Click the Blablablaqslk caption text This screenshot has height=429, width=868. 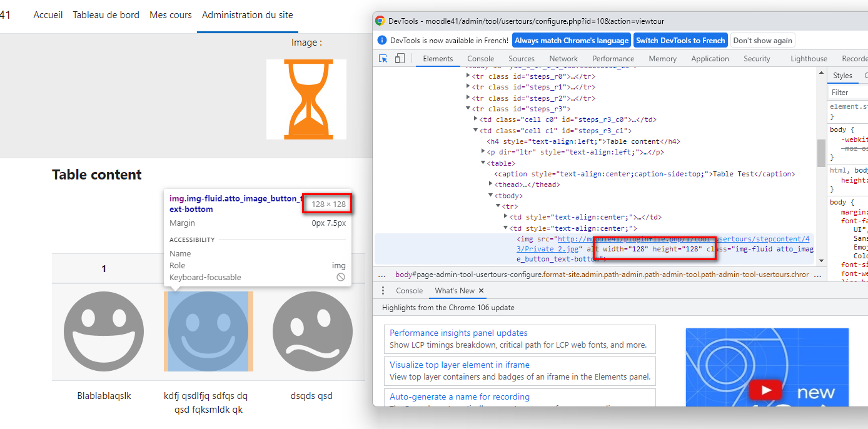104,396
